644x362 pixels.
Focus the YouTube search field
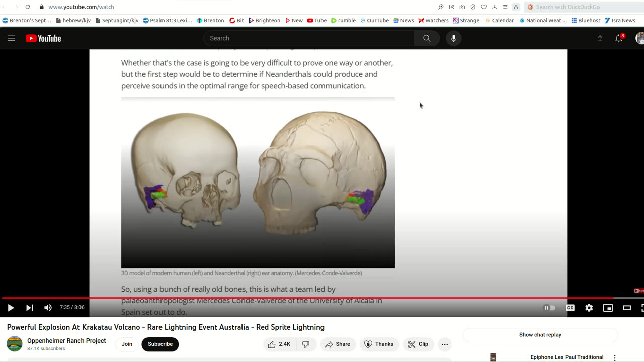click(309, 38)
